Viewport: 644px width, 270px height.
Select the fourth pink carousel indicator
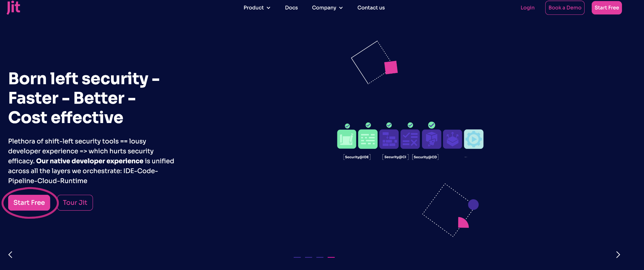(331, 257)
